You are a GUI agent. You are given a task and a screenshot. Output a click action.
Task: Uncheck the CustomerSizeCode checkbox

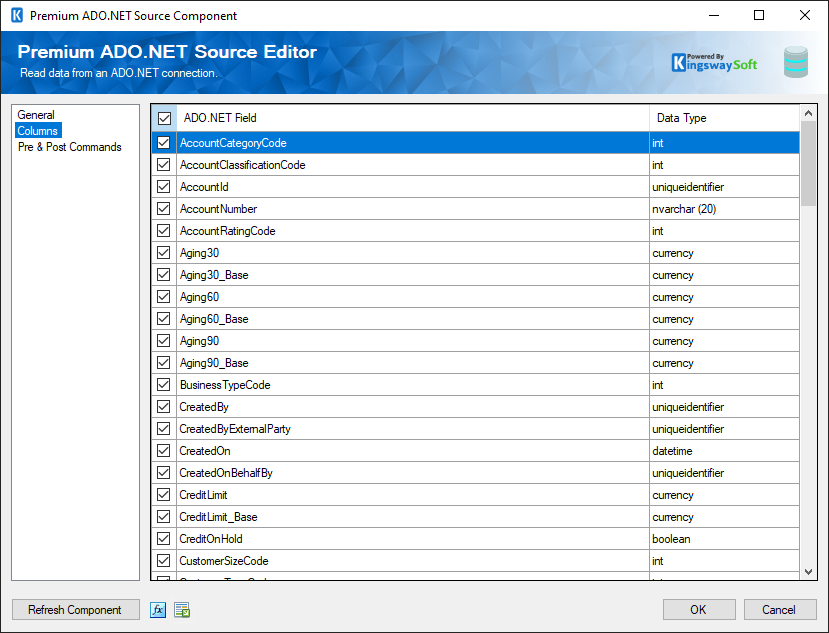(x=164, y=561)
